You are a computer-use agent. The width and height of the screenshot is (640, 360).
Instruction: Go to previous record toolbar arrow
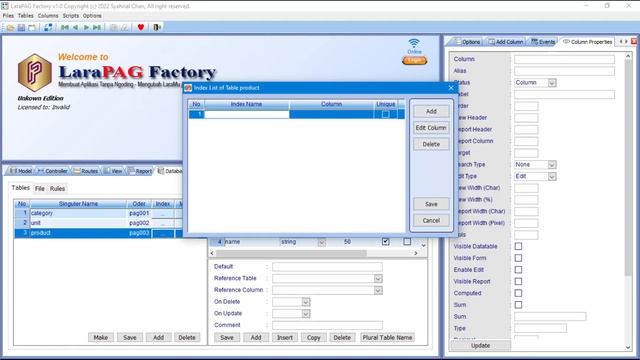pos(76,27)
